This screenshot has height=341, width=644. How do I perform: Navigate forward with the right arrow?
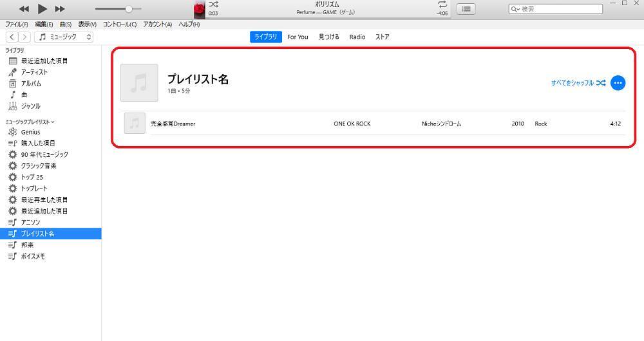tap(24, 37)
